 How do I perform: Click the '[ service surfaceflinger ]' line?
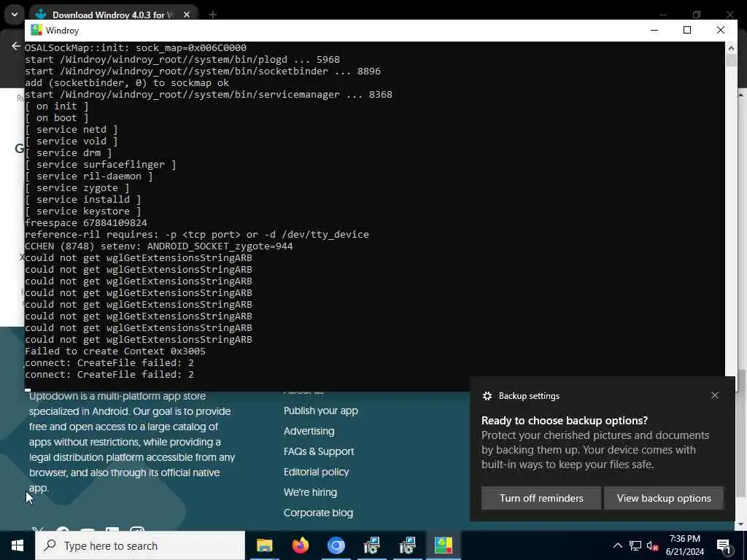pos(100,165)
